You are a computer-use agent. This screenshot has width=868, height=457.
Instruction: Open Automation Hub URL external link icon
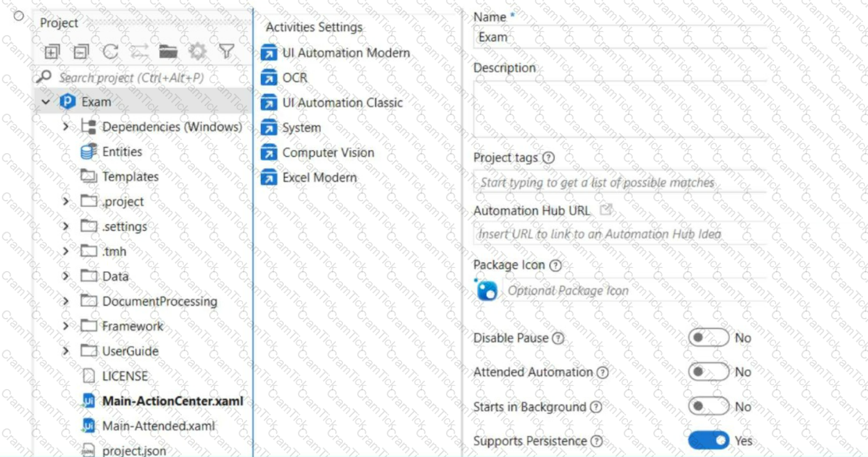606,210
